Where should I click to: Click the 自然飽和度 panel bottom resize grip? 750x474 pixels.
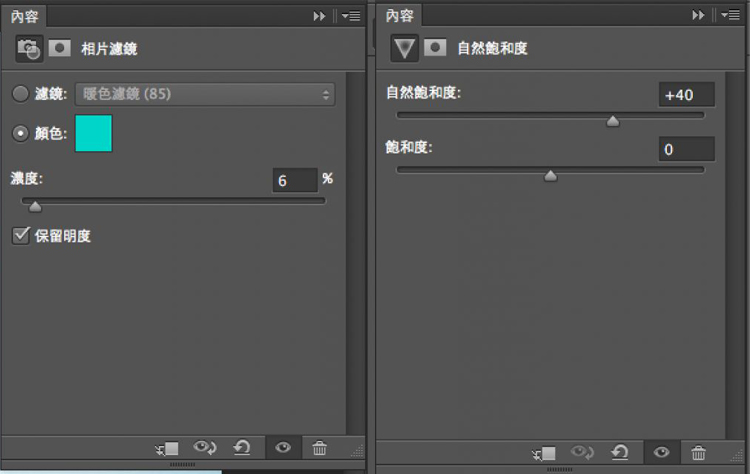(559, 469)
